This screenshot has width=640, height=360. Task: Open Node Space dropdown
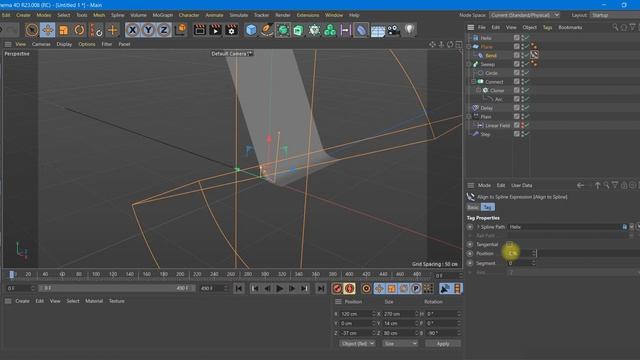coord(524,15)
